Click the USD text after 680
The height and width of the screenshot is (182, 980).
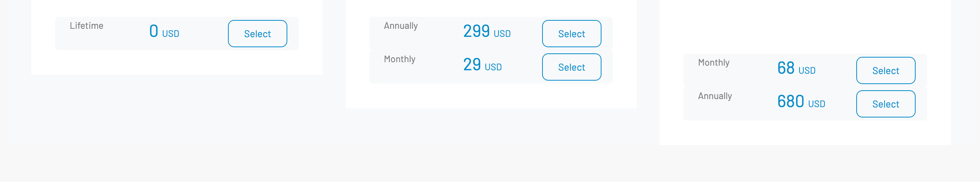coord(816,104)
